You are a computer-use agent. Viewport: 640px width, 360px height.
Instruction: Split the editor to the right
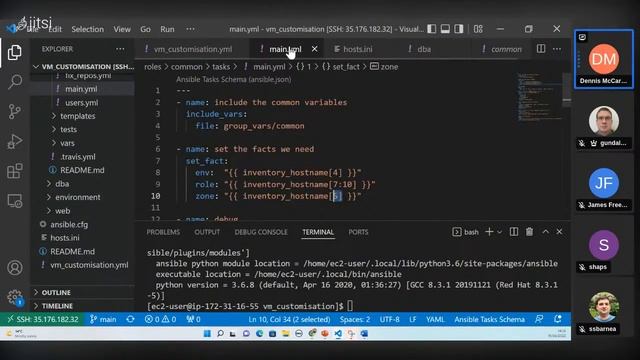[x=541, y=49]
